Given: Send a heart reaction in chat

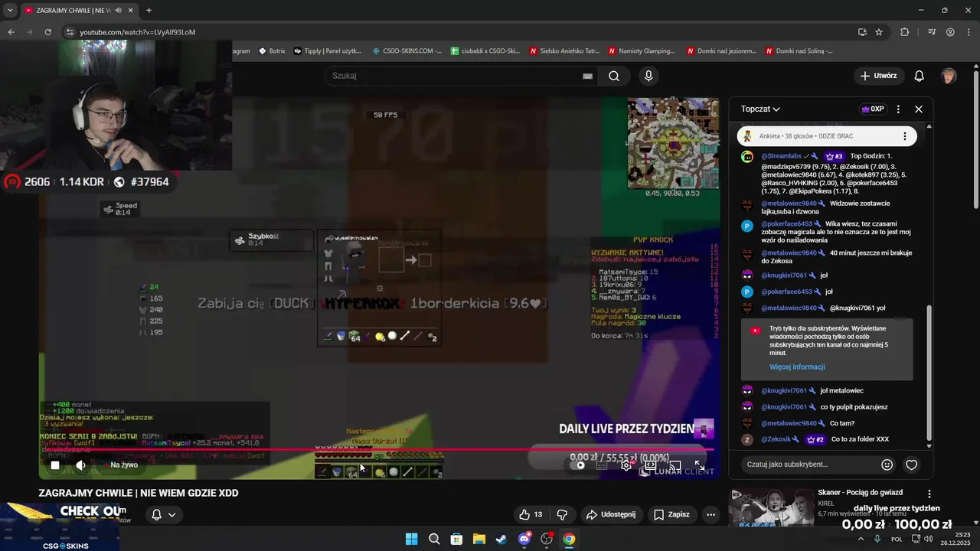Looking at the screenshot, I should tap(912, 465).
